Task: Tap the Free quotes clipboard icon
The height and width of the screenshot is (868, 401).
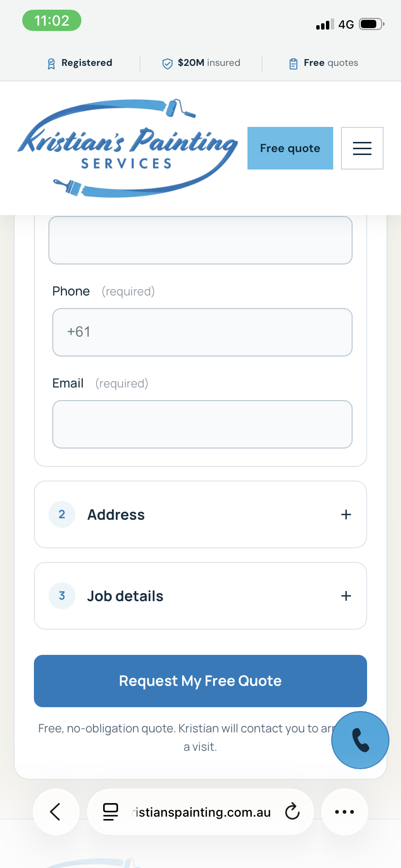Action: click(293, 63)
